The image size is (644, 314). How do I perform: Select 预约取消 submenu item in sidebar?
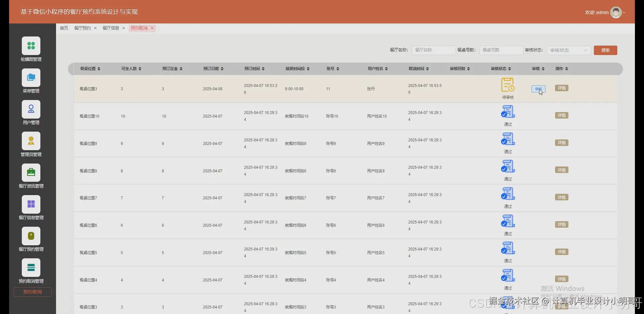[x=33, y=292]
